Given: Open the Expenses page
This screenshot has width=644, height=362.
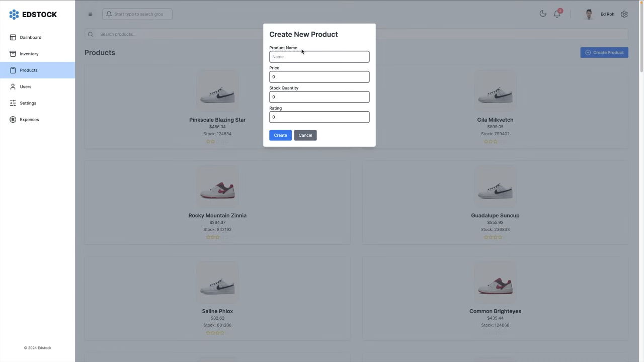Looking at the screenshot, I should [x=29, y=120].
